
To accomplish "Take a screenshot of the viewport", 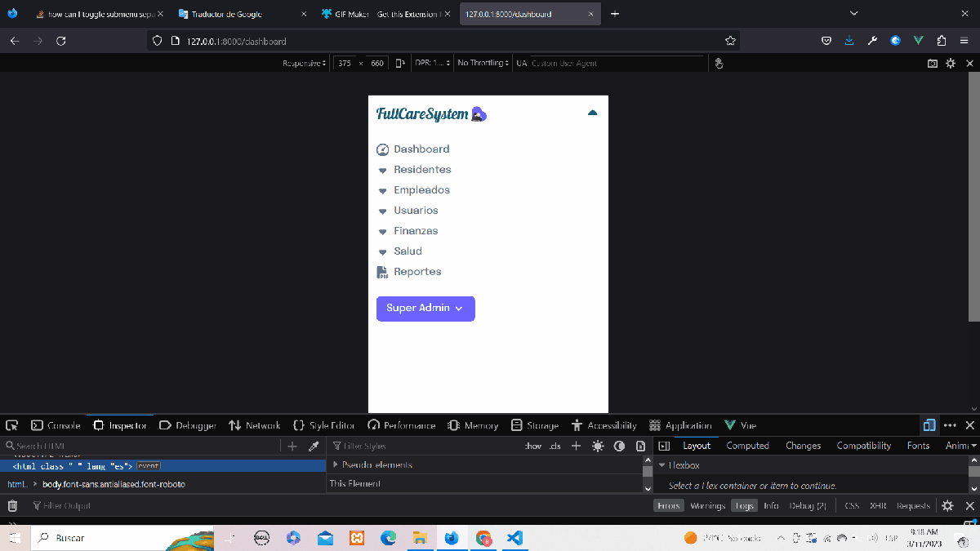I will point(933,63).
